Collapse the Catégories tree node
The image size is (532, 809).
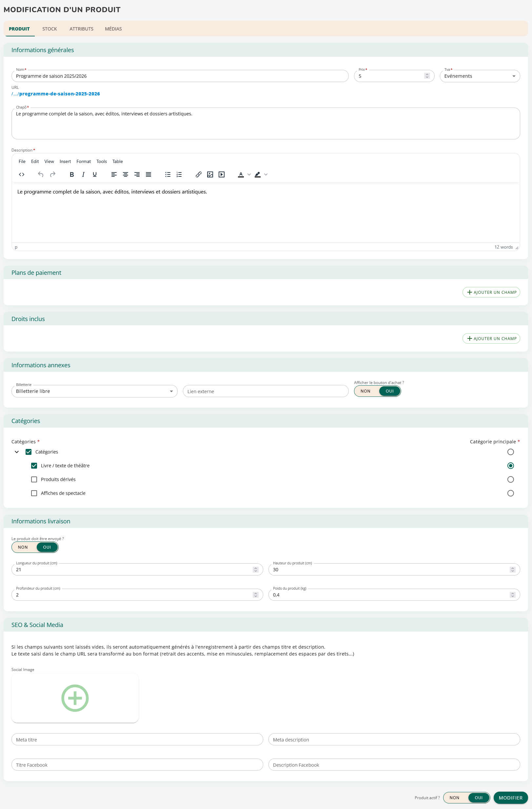(x=17, y=452)
